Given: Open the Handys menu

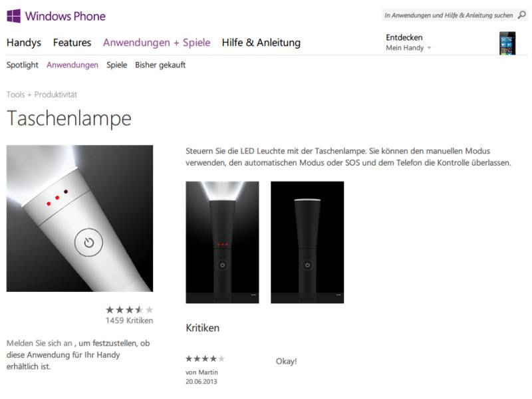Looking at the screenshot, I should pyautogui.click(x=24, y=43).
